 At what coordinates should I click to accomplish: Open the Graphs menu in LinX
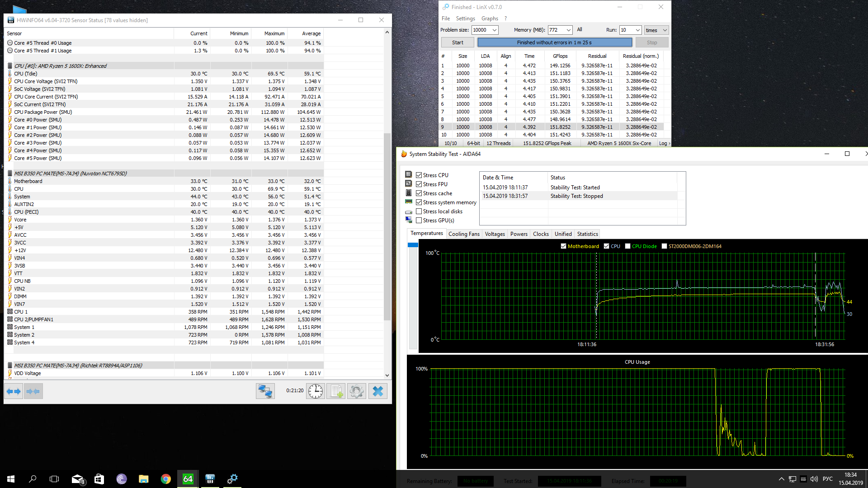pyautogui.click(x=490, y=19)
